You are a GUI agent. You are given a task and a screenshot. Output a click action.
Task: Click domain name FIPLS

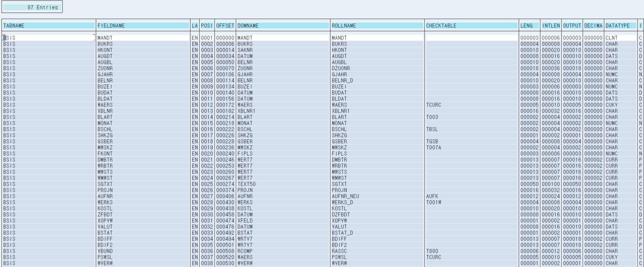coord(245,153)
